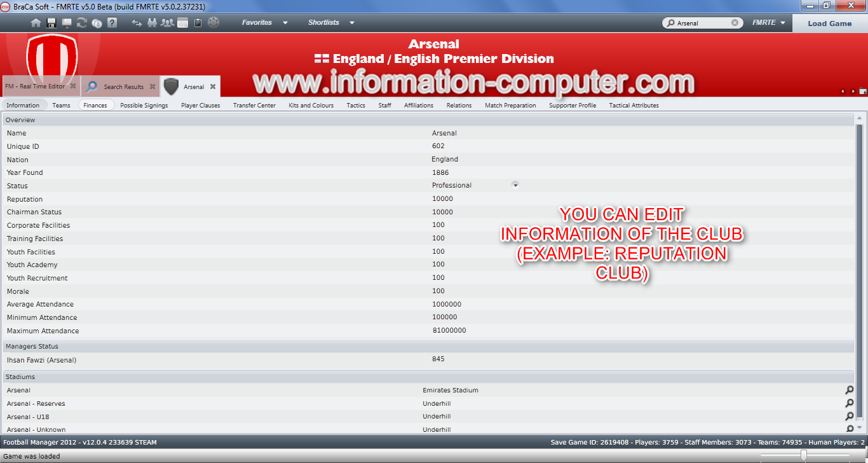Go to the home screen icon

point(36,23)
